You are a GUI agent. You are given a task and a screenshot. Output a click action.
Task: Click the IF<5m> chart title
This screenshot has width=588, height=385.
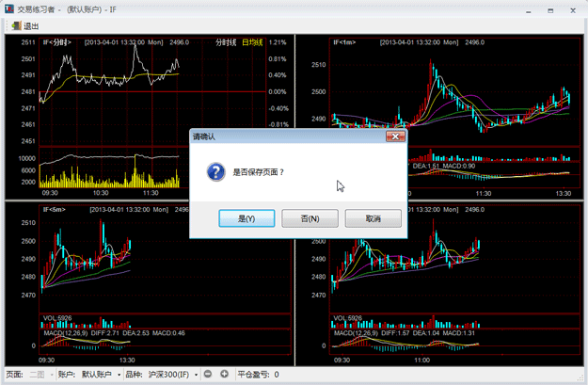[x=55, y=209]
